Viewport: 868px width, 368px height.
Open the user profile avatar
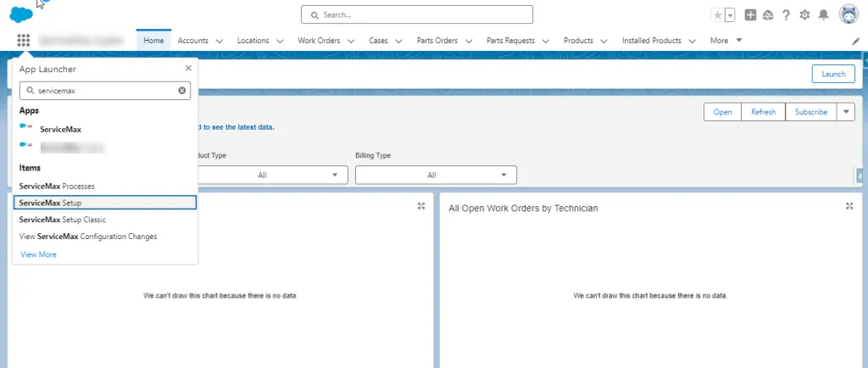point(849,15)
